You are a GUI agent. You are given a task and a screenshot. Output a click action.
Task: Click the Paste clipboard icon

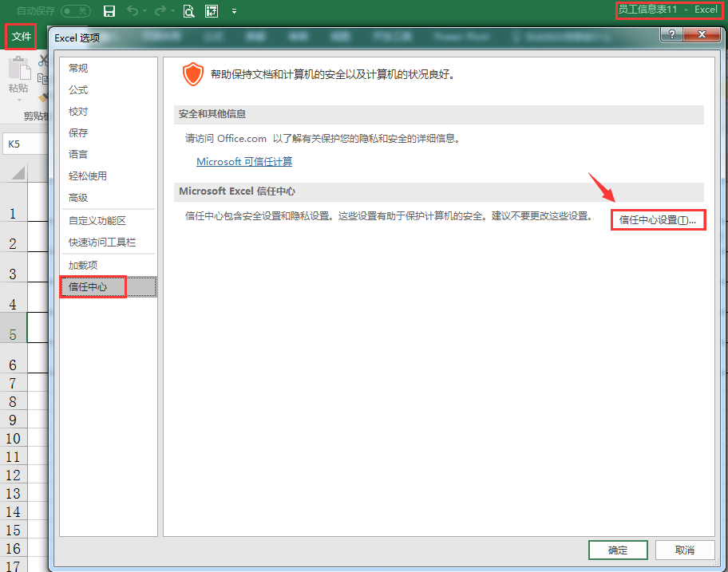(x=19, y=69)
